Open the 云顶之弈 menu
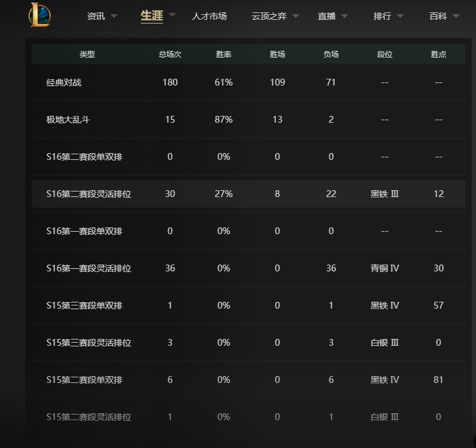Screen dimensions: 476x448 pyautogui.click(x=269, y=16)
